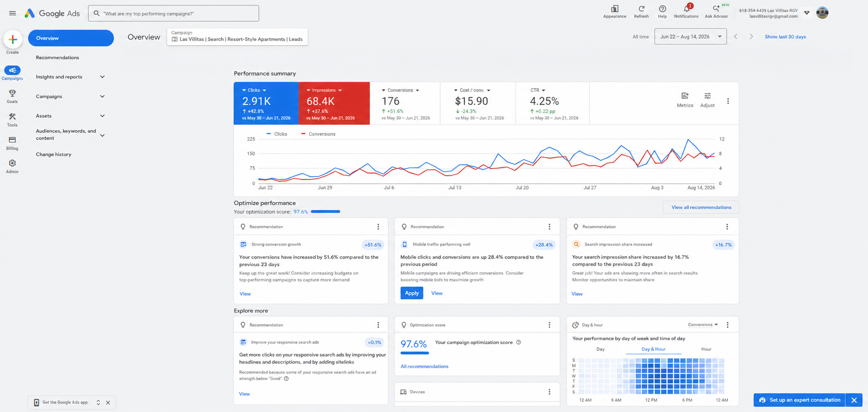
Task: Click View on Search impression share card
Action: [x=577, y=294]
